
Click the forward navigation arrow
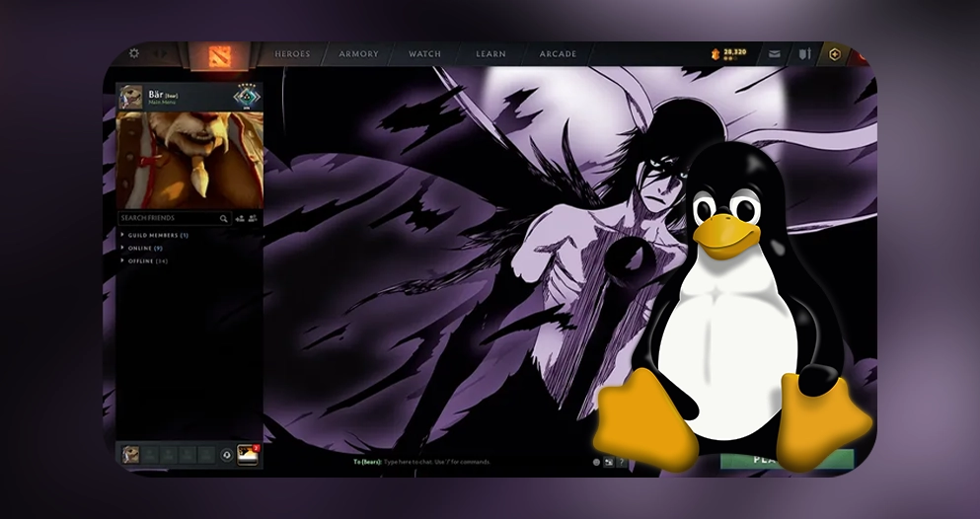point(165,53)
